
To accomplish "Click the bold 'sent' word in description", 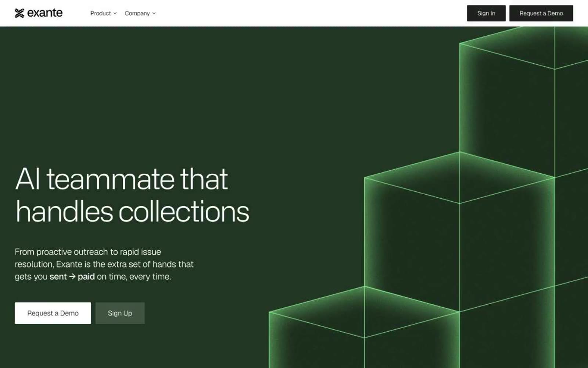I will pos(58,277).
